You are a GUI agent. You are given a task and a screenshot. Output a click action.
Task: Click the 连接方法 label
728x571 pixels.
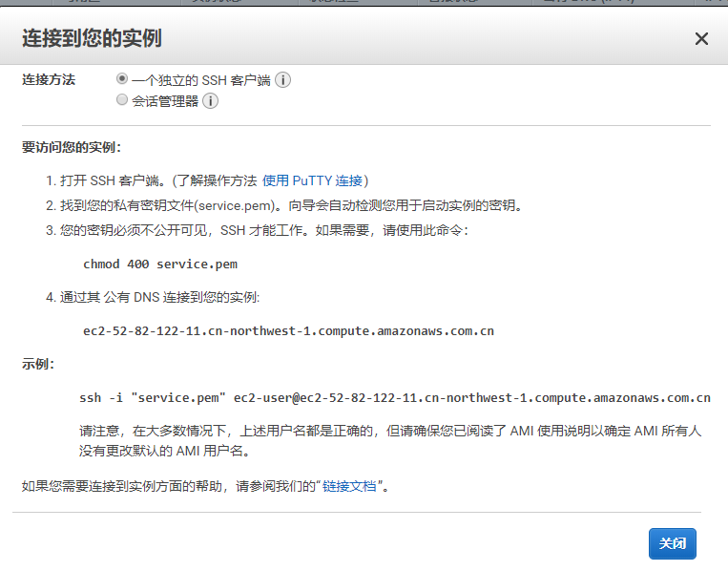pos(49,80)
